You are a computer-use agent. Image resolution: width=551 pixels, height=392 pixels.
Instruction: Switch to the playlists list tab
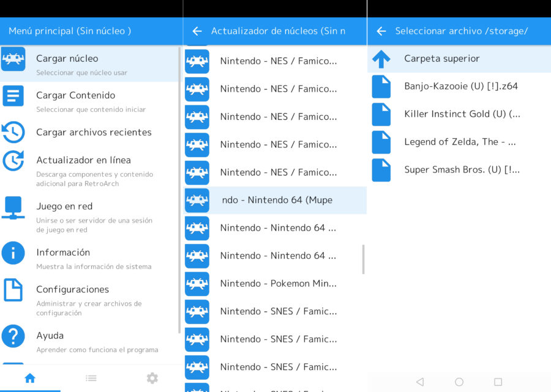point(91,379)
